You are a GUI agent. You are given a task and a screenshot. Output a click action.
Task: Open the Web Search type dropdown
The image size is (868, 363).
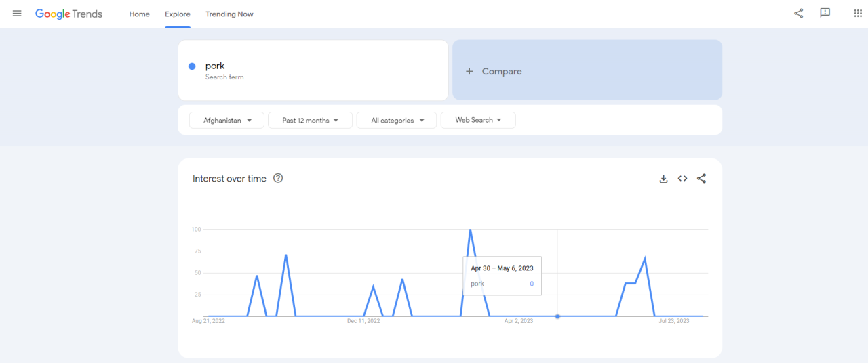pos(478,121)
